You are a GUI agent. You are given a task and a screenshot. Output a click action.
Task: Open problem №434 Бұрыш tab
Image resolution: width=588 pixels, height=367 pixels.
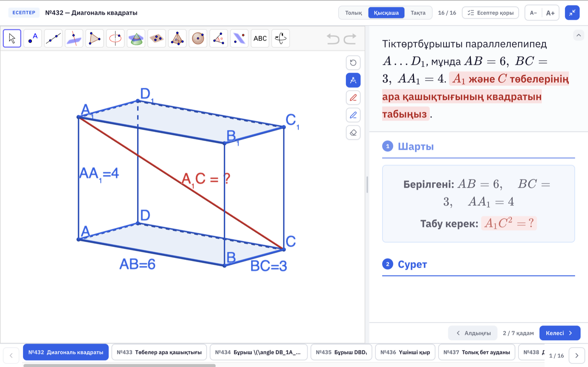point(258,352)
